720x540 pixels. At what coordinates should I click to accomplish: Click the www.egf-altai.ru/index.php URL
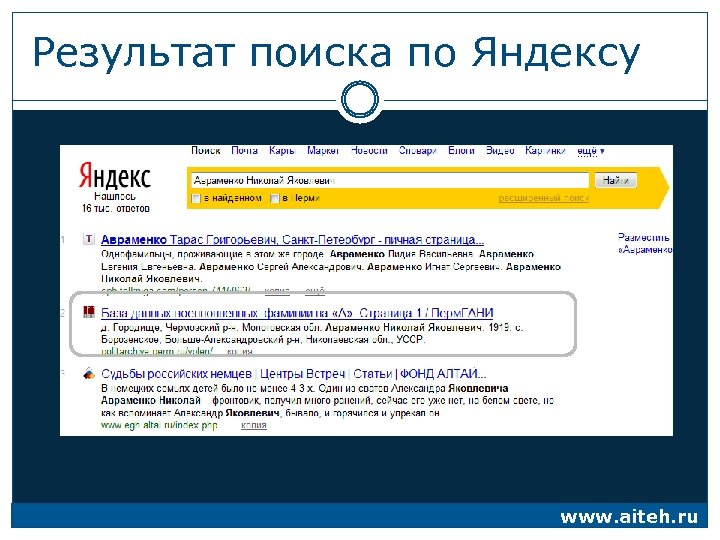click(x=159, y=425)
